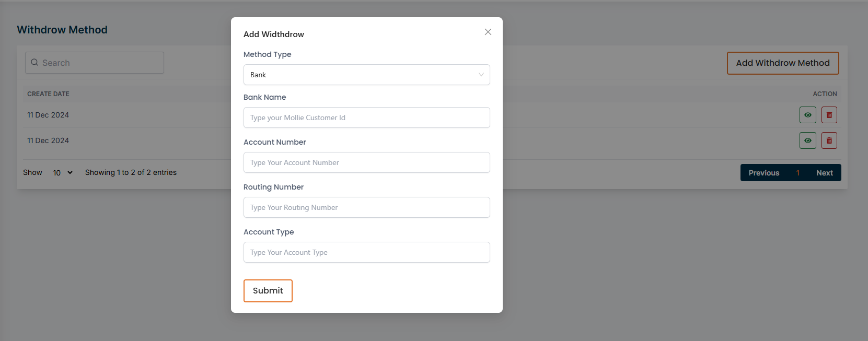The height and width of the screenshot is (341, 868).
Task: View first row details via eye icon
Action: click(x=807, y=115)
